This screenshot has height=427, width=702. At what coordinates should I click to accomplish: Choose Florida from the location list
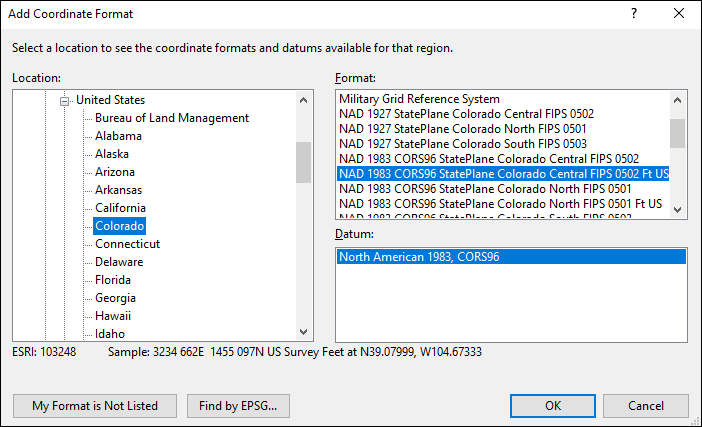(113, 280)
